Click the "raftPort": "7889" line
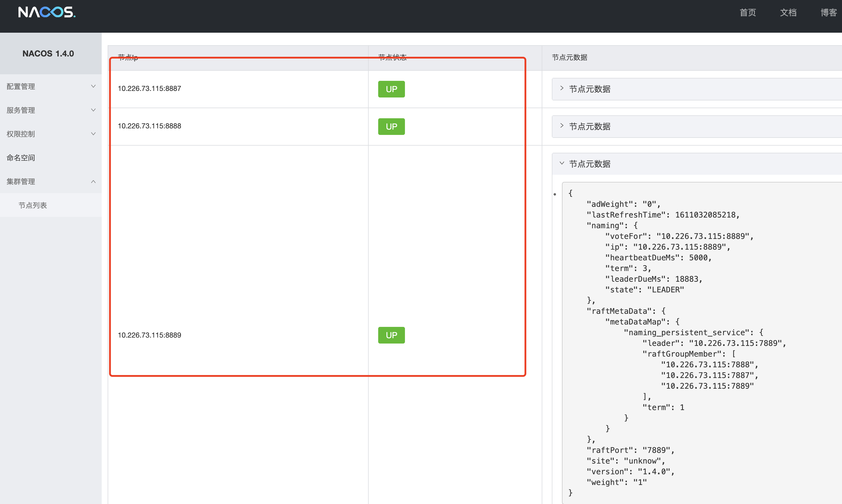Image resolution: width=842 pixels, height=504 pixels. click(x=630, y=450)
